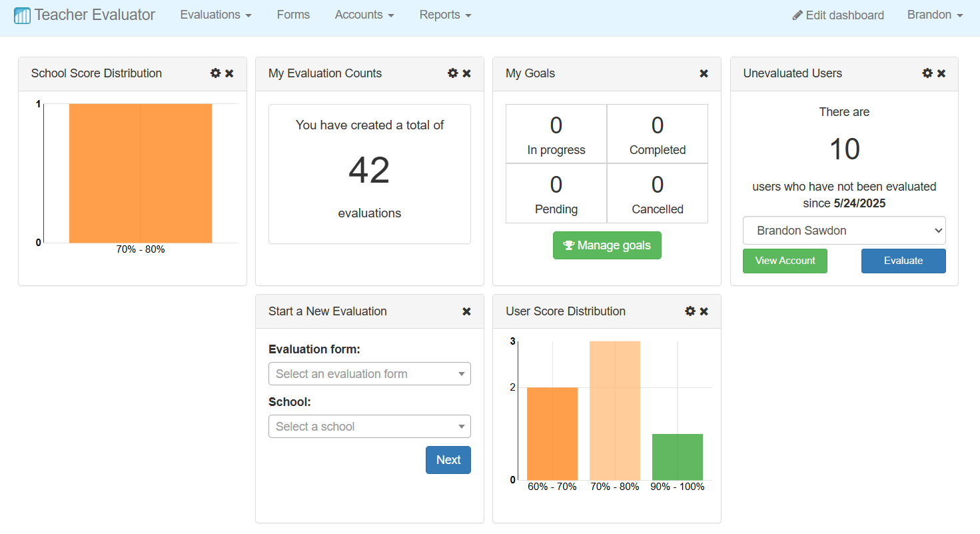This screenshot has width=980, height=534.
Task: Click the bar in School Score Distribution chart
Action: click(141, 173)
